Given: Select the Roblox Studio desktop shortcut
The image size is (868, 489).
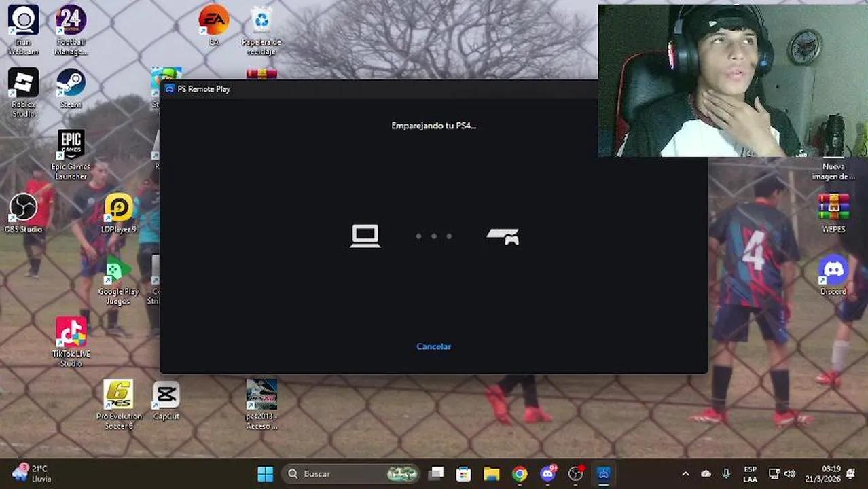Looking at the screenshot, I should [x=23, y=92].
